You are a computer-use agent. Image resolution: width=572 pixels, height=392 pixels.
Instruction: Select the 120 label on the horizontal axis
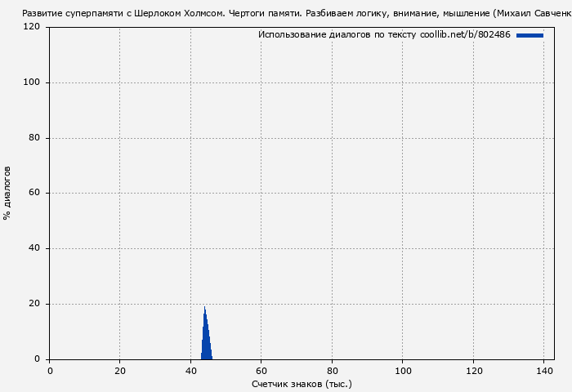click(x=472, y=371)
